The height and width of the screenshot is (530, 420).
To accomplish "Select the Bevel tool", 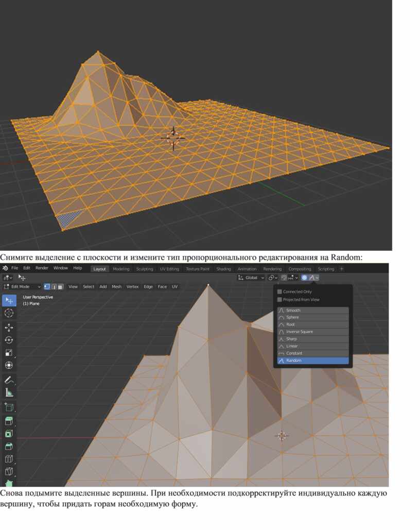I will point(9,446).
